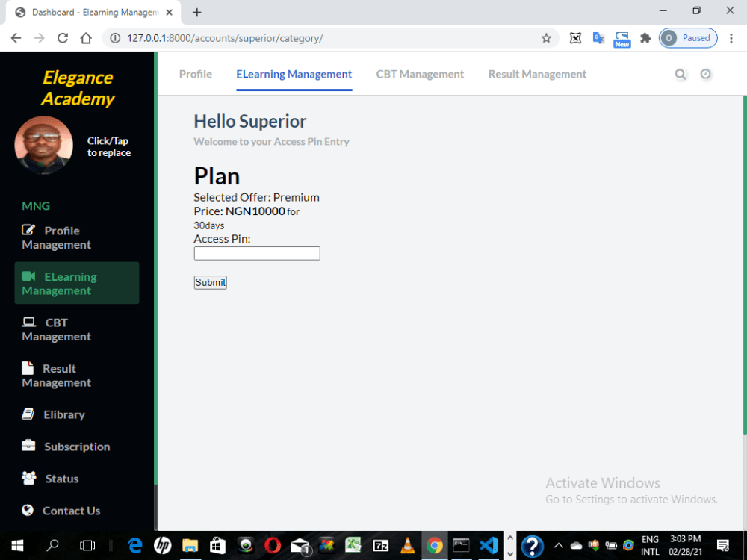
Task: Click the search magnifier icon in header
Action: [x=681, y=74]
